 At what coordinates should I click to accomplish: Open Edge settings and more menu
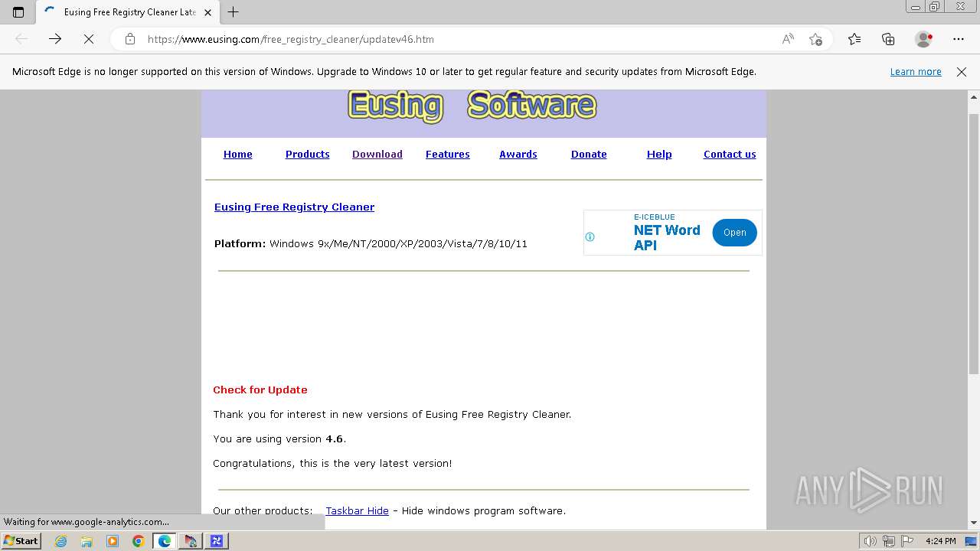click(959, 39)
